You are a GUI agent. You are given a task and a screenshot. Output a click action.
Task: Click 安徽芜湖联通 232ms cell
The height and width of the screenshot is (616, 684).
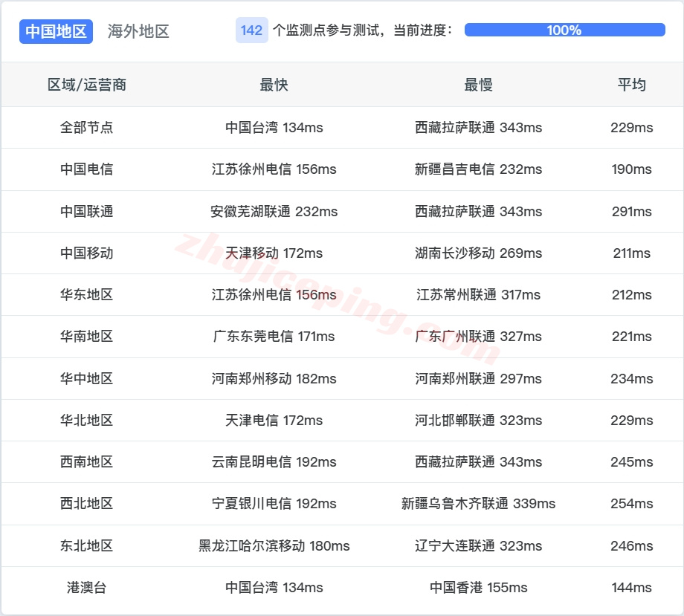[274, 212]
